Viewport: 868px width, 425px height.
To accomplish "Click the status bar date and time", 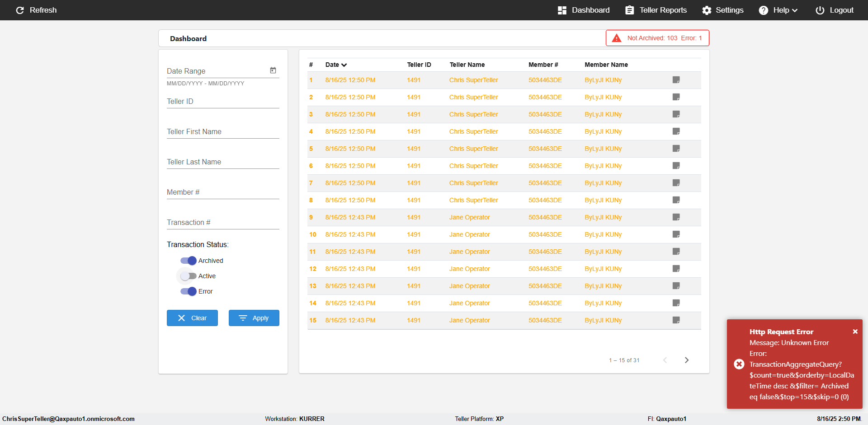I will coord(839,419).
